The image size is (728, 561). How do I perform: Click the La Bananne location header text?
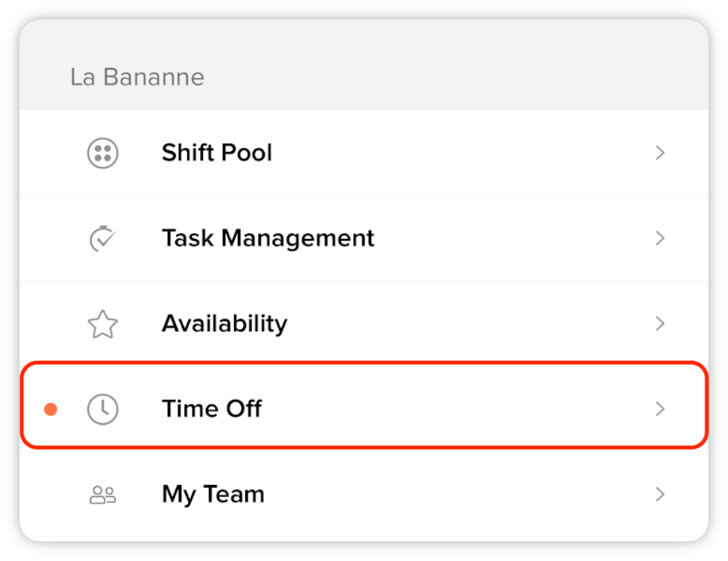[137, 77]
